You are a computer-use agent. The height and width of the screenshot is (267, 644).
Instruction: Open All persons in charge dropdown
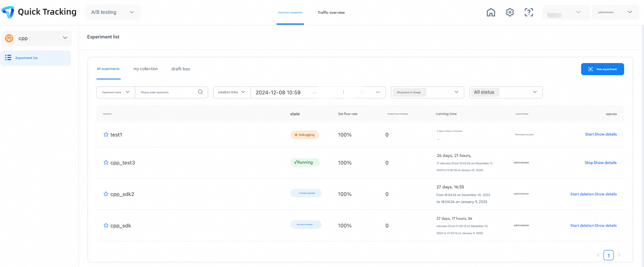point(427,92)
